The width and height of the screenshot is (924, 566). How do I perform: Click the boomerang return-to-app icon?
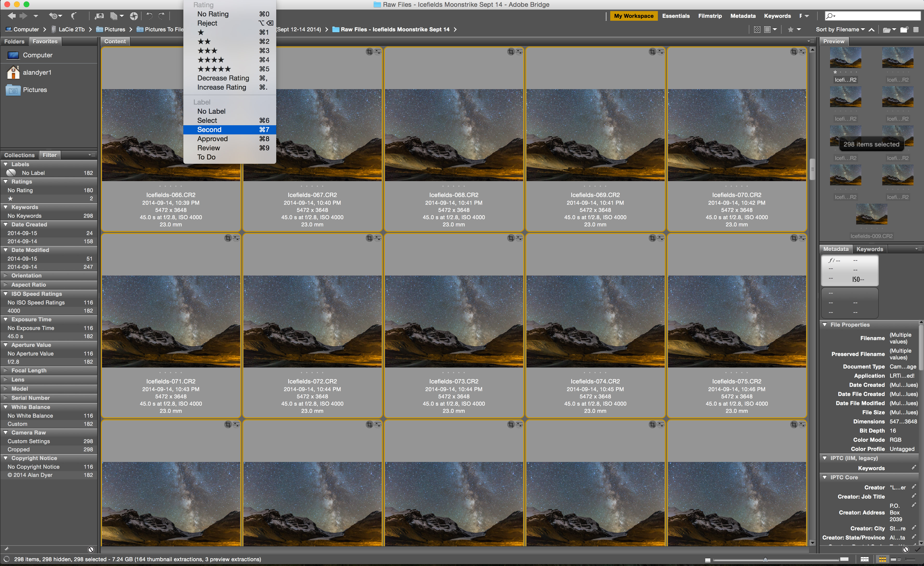click(x=74, y=16)
